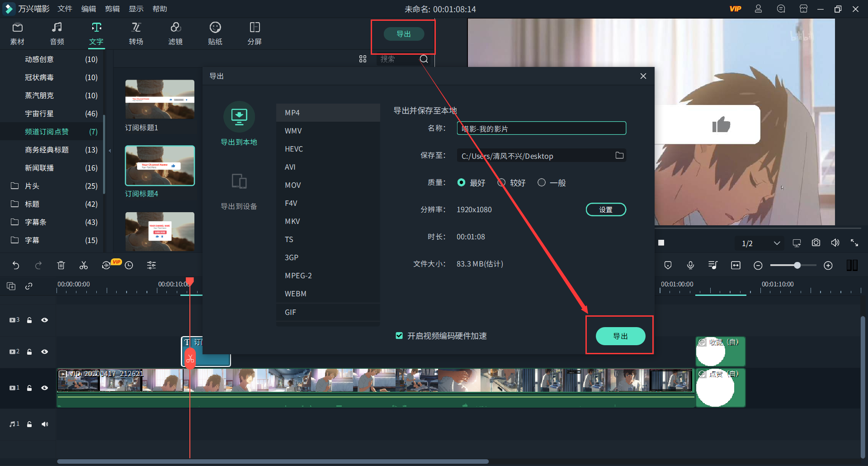Select the 订阅标题4 template thumbnail

(160, 165)
